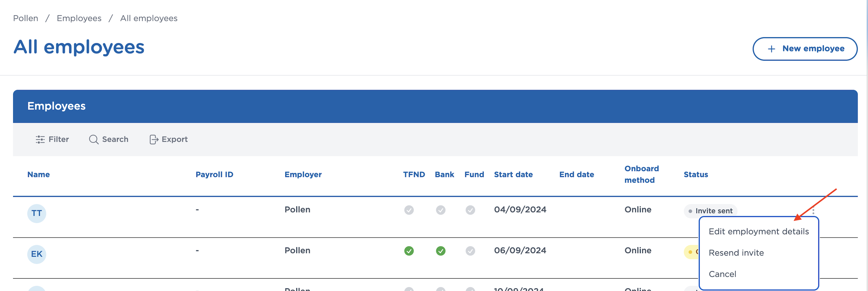Click the plus icon on New employee
Viewport: 868px width, 291px height.
tap(771, 49)
